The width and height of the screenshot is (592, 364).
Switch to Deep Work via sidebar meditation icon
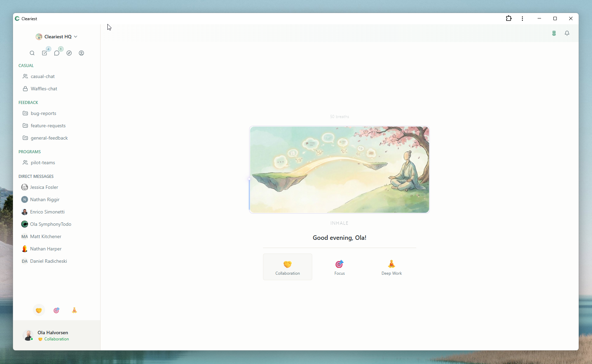point(74,310)
